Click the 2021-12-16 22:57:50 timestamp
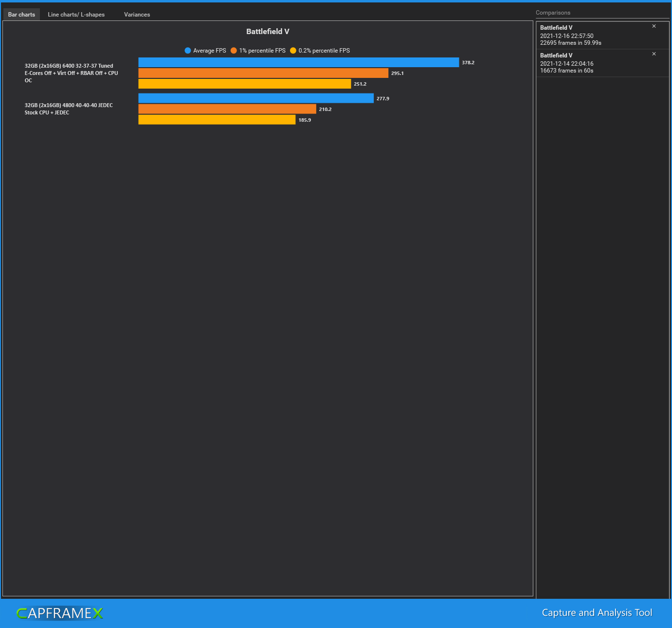This screenshot has width=672, height=628. click(567, 36)
